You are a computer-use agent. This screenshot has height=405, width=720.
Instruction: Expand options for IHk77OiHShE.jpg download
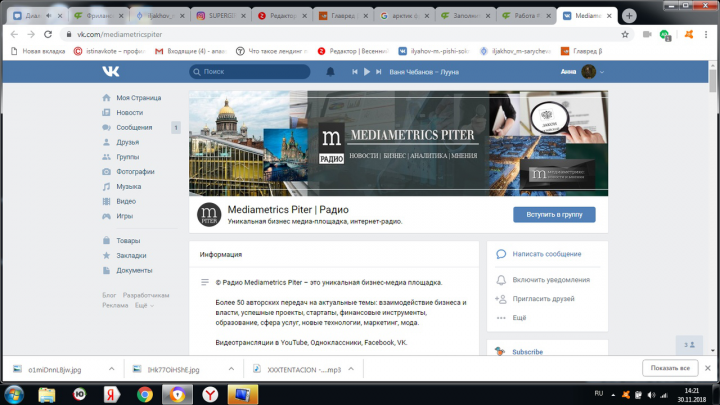231,369
